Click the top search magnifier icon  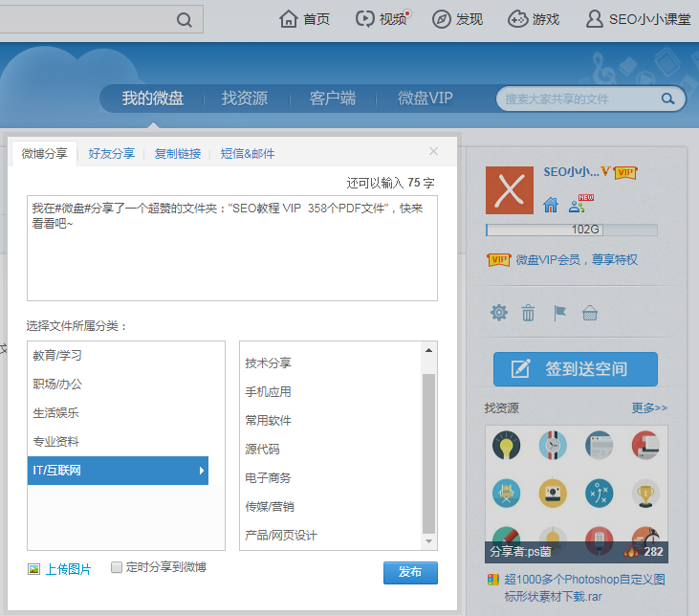[x=185, y=20]
